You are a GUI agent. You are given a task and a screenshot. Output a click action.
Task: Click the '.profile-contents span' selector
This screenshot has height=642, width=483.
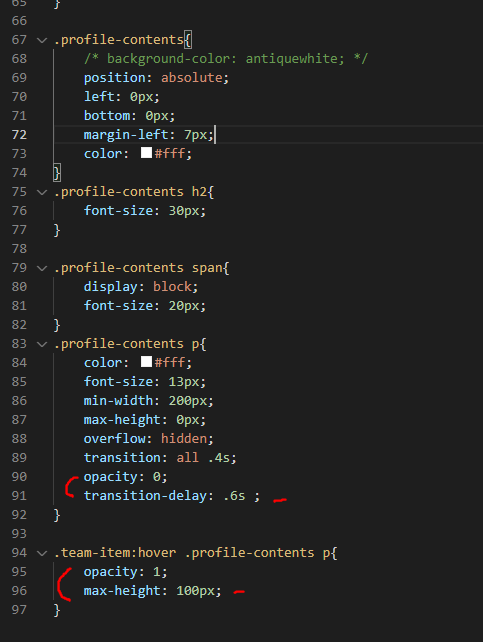coord(138,268)
